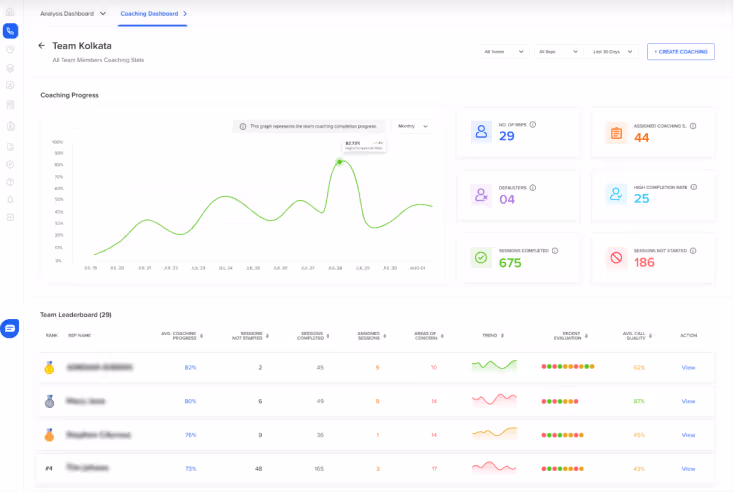The width and height of the screenshot is (734, 492).
Task: Click the 82% coaching progress value
Action: click(190, 367)
